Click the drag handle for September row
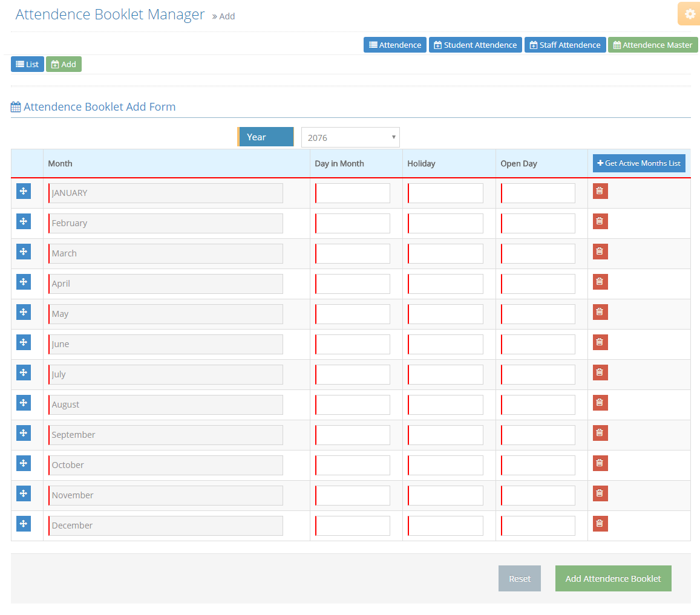 [24, 433]
